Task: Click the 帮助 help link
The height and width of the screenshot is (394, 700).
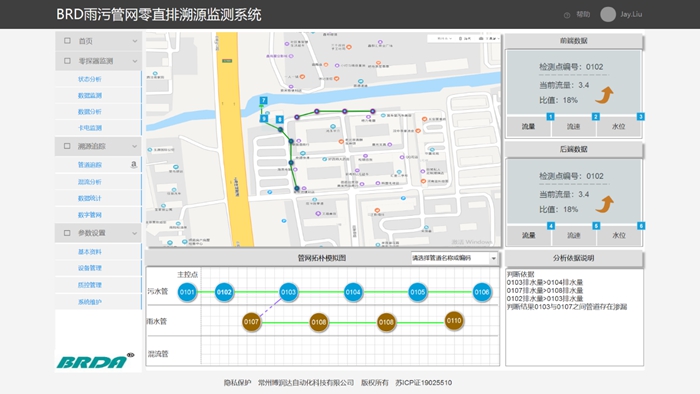Action: pos(583,14)
